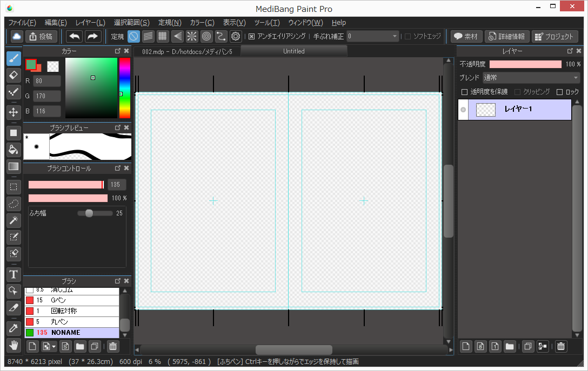Select the Brush tool
Screen dimensions: 588x371
point(14,58)
